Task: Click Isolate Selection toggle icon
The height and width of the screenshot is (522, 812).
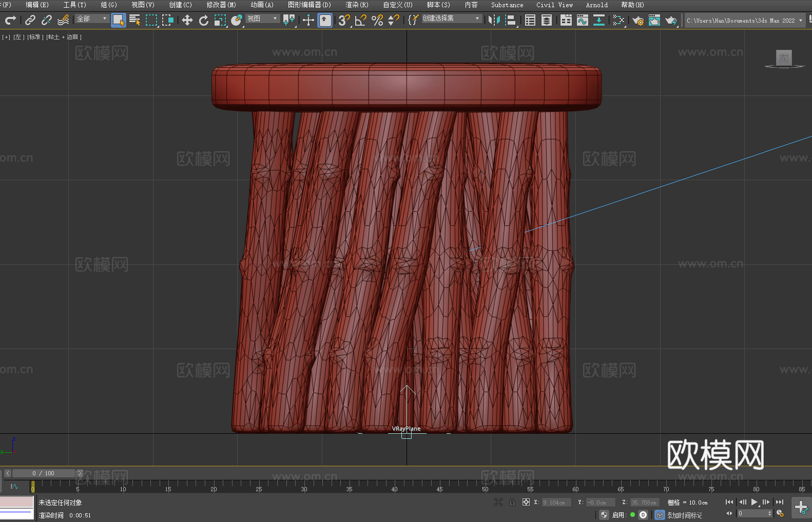Action: click(498, 502)
